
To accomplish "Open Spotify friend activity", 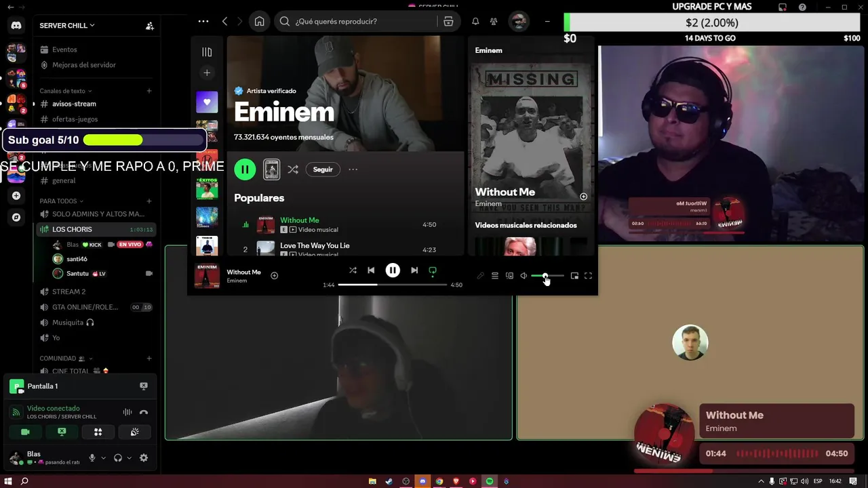I will coord(494,22).
